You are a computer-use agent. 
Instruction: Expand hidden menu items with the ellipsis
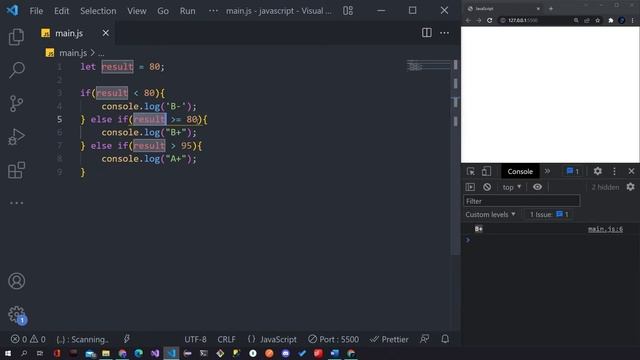[x=213, y=11]
